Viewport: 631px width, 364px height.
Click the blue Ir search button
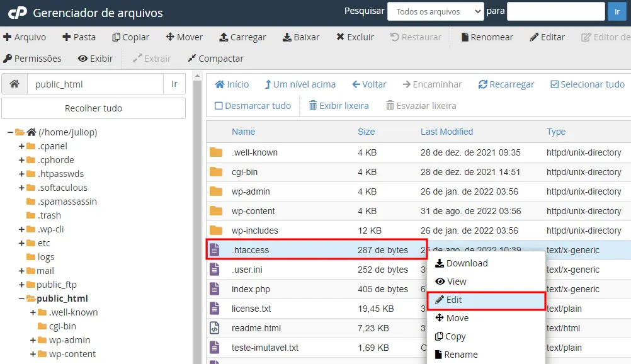(x=617, y=11)
